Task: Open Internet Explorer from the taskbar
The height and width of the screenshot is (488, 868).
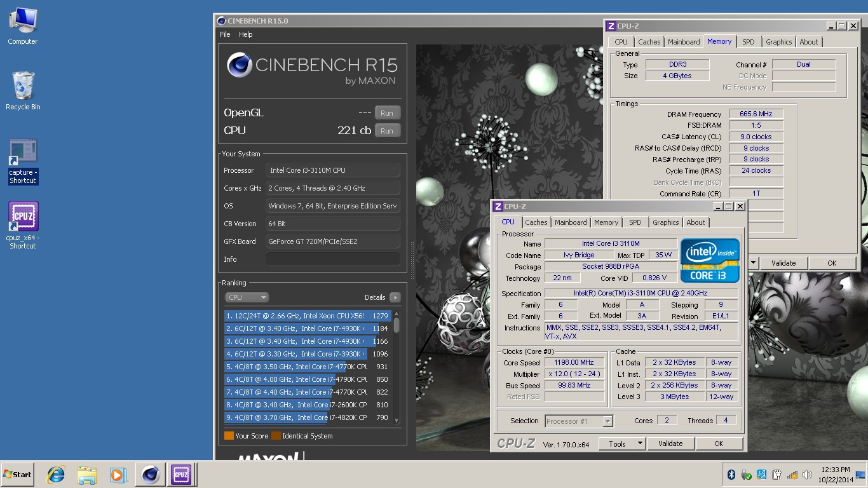Action: (57, 475)
